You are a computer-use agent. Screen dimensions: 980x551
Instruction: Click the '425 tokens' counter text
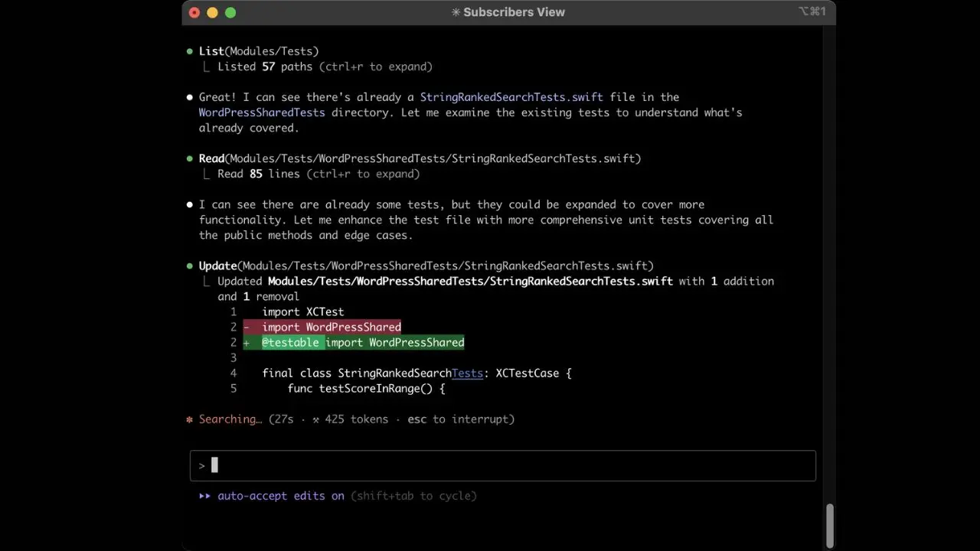pyautogui.click(x=356, y=419)
